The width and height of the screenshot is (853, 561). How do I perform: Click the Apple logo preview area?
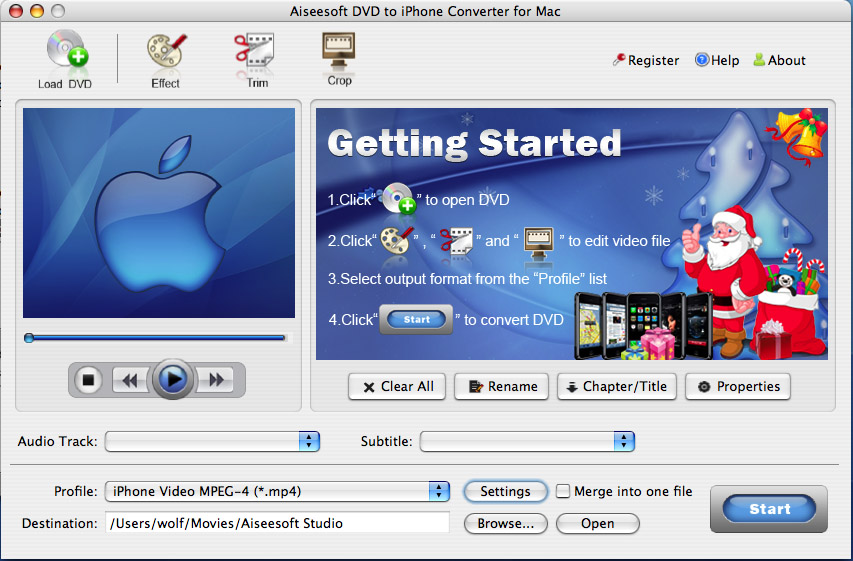159,213
